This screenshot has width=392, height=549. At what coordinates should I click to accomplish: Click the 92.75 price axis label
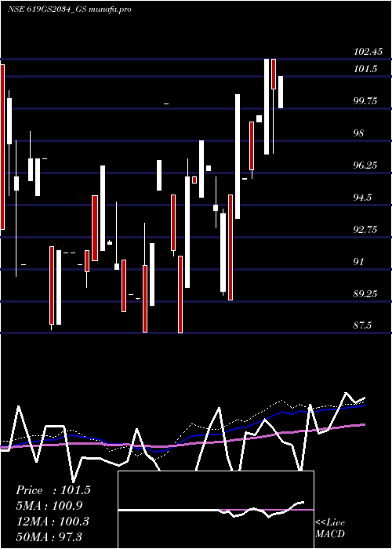tap(365, 230)
